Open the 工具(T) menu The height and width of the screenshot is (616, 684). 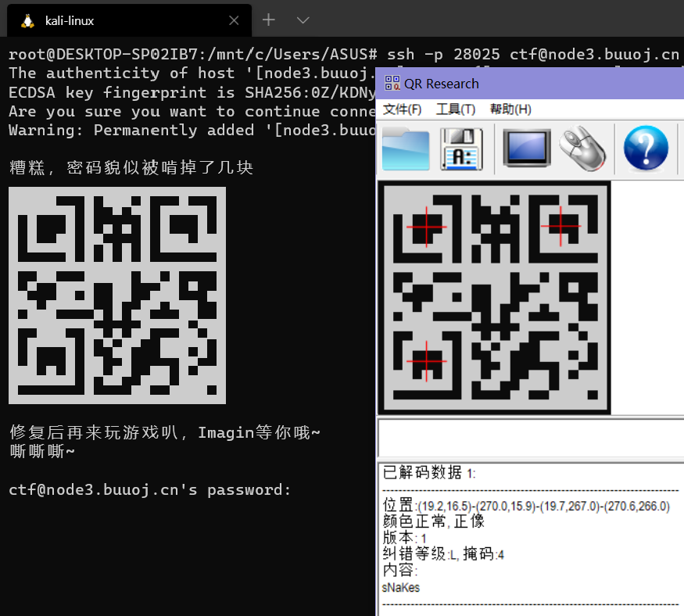pyautogui.click(x=456, y=109)
